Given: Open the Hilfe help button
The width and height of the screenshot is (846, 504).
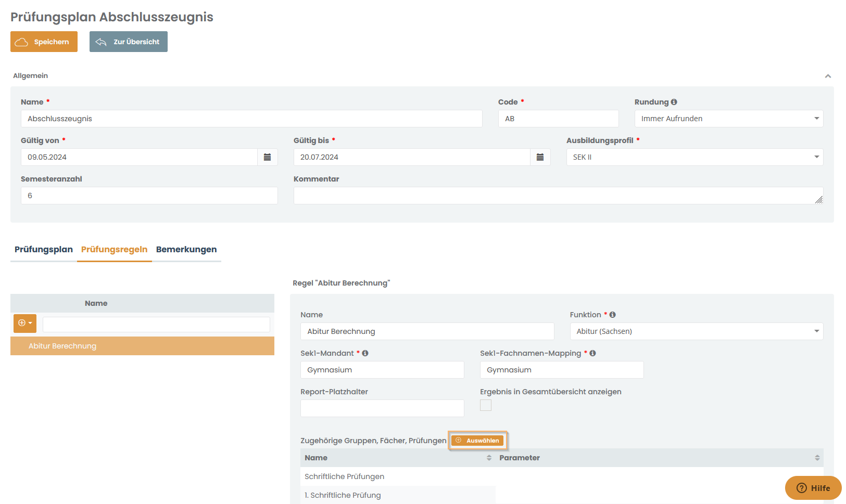Looking at the screenshot, I should pyautogui.click(x=813, y=488).
